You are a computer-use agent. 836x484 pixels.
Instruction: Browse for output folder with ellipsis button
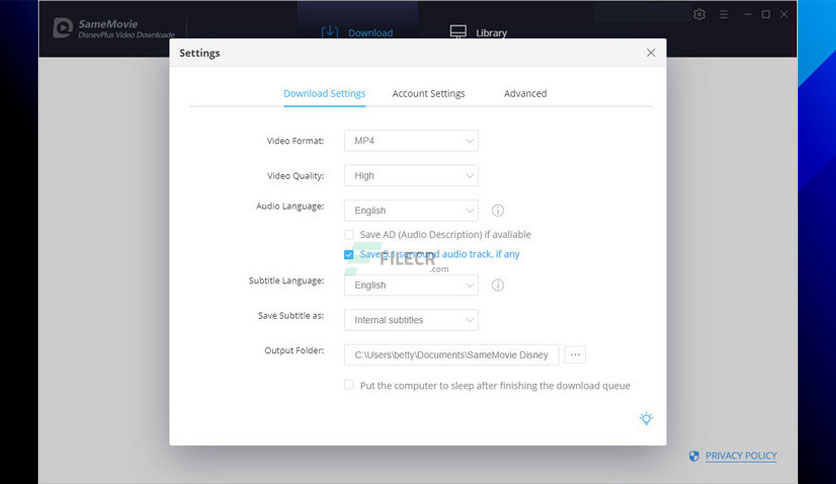(x=575, y=355)
